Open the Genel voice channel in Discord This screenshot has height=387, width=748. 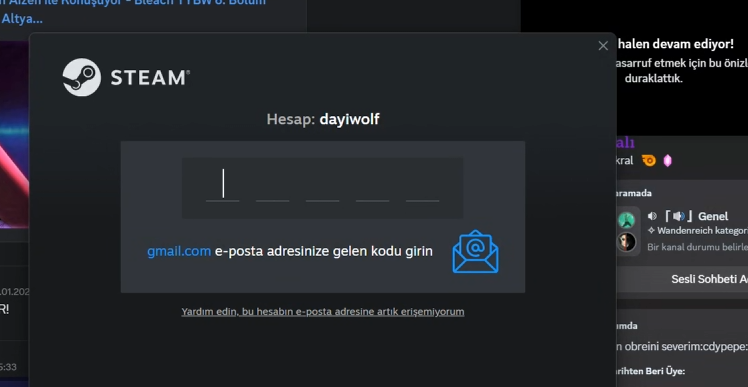coord(713,216)
